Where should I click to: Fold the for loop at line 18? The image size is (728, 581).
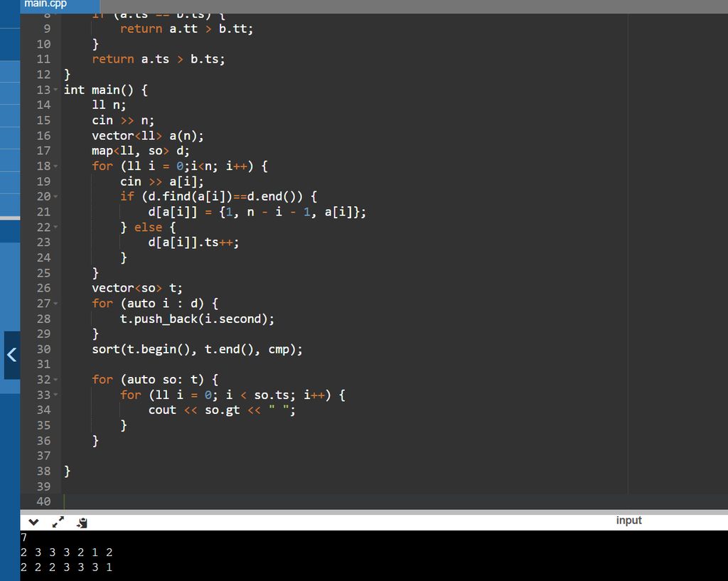pyautogui.click(x=55, y=166)
